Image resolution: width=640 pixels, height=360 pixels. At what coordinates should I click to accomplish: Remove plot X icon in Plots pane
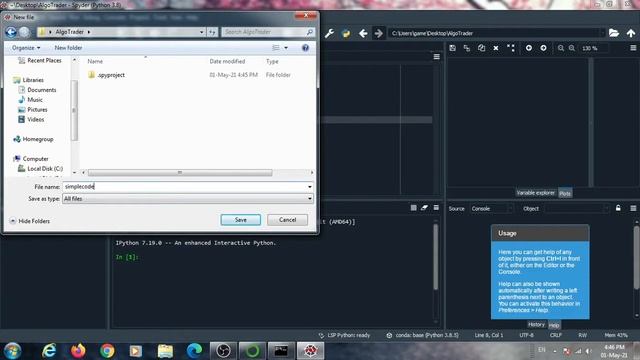pos(496,48)
